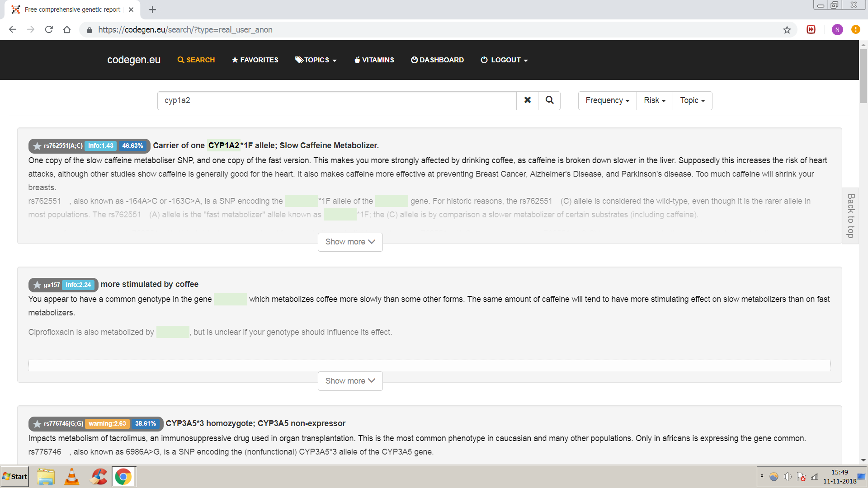This screenshot has width=868, height=488.
Task: Click the taskbar clock showing 15:49
Action: click(x=840, y=477)
